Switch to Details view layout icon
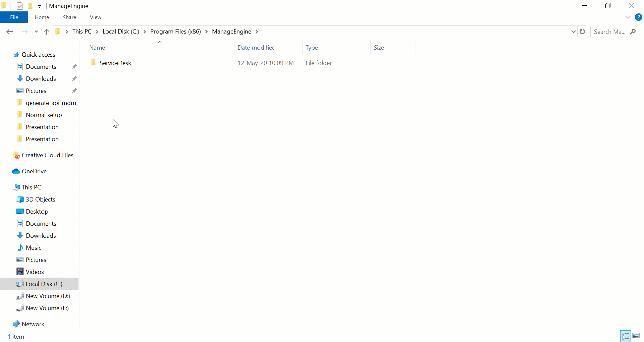Image resolution: width=644 pixels, height=342 pixels. tap(626, 336)
